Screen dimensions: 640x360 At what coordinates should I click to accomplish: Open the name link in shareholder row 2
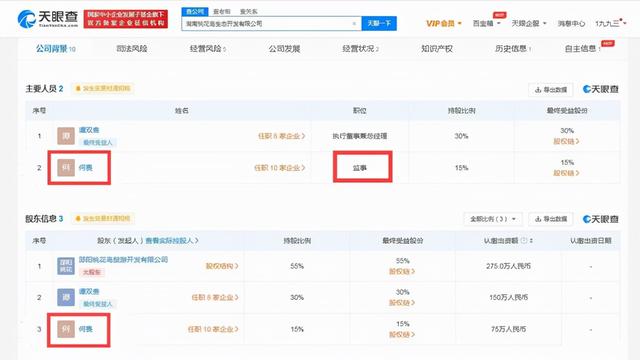pos(89,291)
